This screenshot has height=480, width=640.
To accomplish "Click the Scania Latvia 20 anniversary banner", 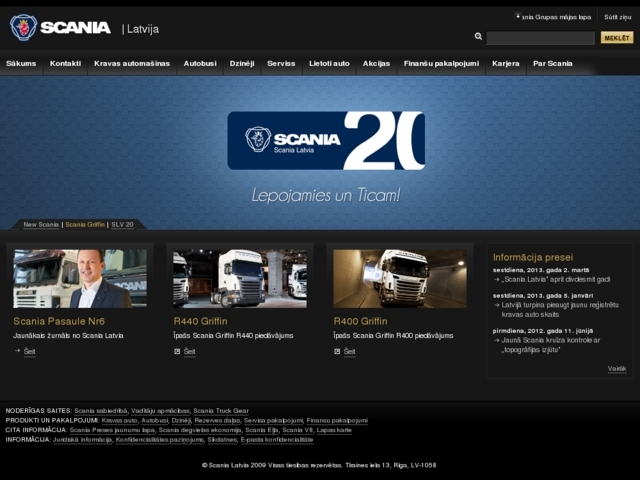I will coord(326,140).
